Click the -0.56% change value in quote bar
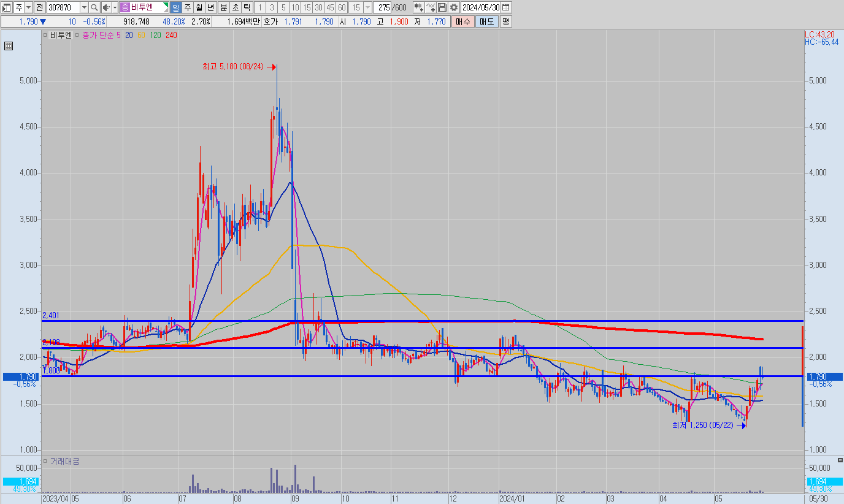 click(x=94, y=21)
